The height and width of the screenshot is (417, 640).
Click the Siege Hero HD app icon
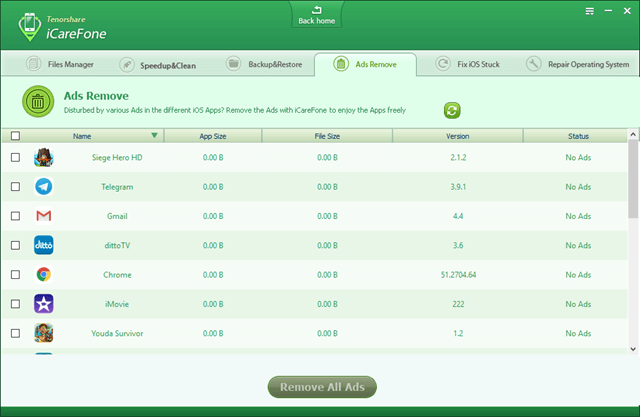[44, 157]
